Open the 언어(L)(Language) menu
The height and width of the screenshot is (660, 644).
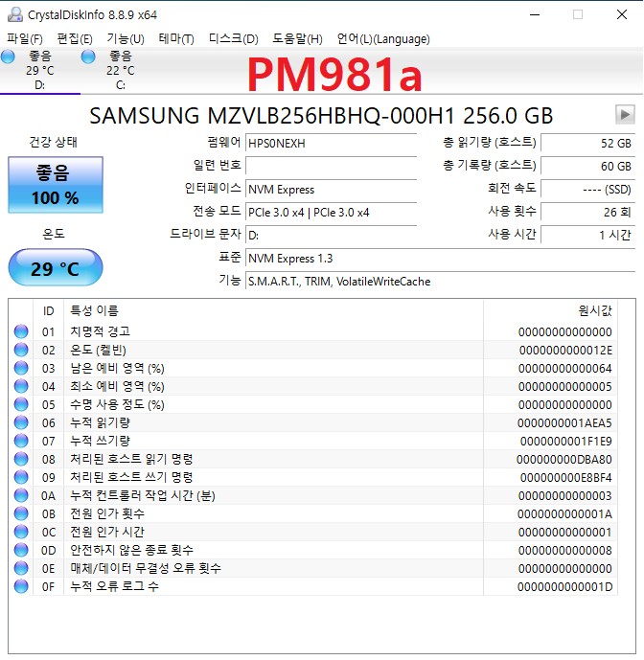coord(383,39)
